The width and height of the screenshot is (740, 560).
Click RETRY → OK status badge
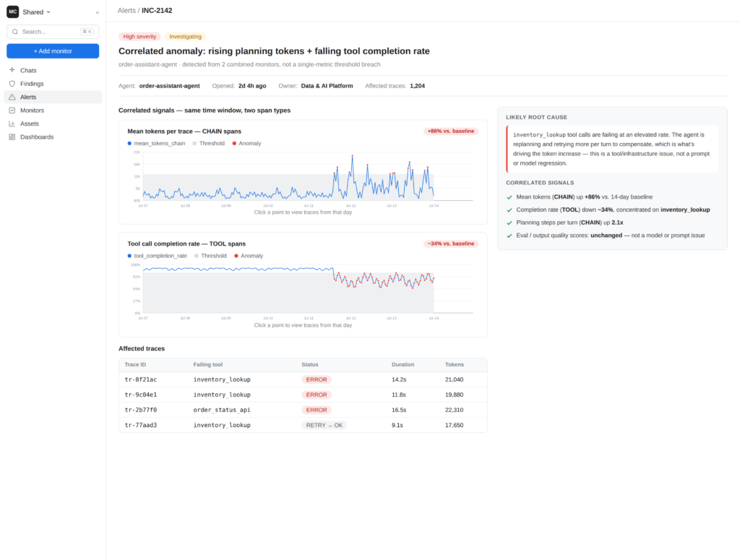324,425
